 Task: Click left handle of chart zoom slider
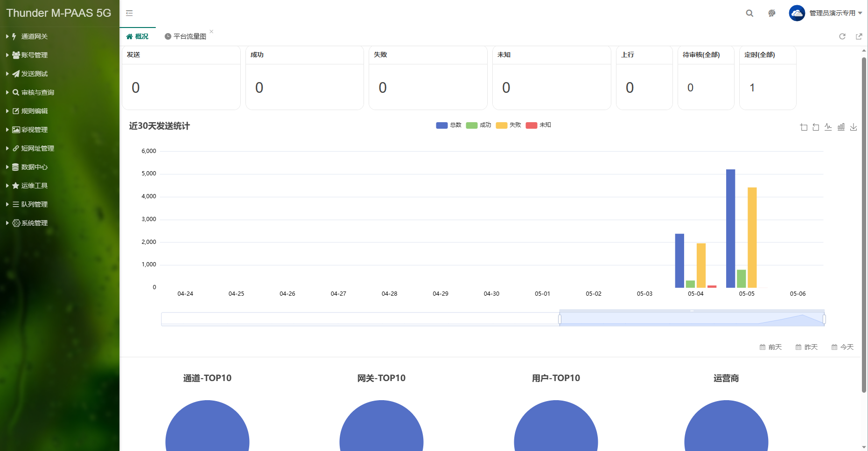560,319
